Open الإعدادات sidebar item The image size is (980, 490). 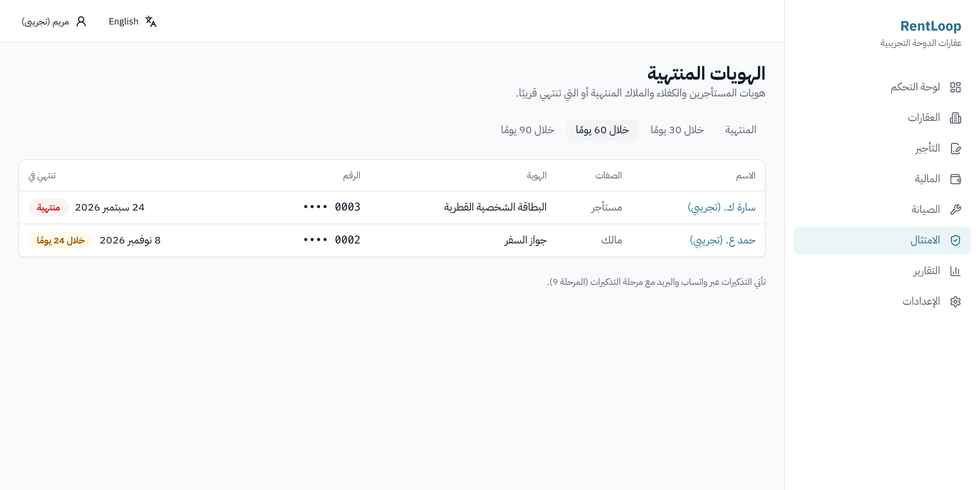pos(882,302)
